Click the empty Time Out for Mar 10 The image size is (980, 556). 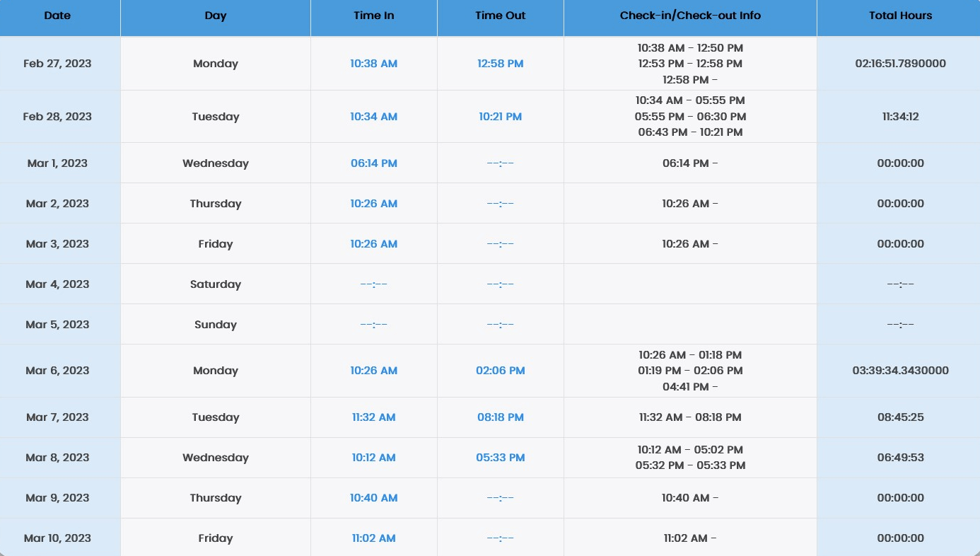501,538
